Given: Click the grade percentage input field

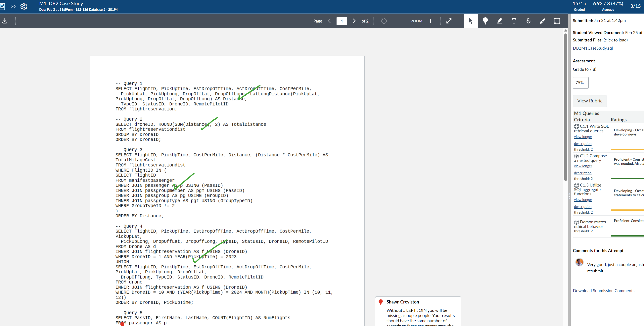Looking at the screenshot, I should tap(580, 83).
